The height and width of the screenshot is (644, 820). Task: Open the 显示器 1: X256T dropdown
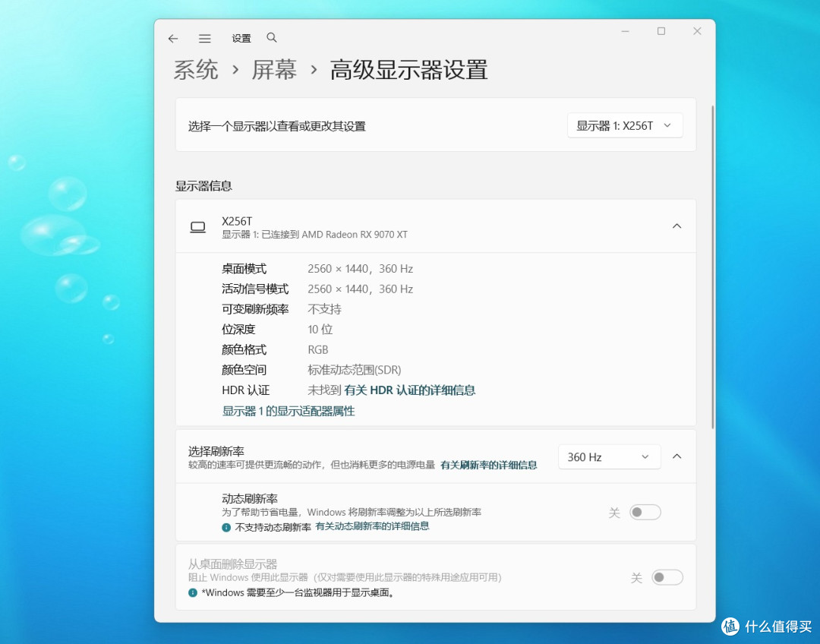click(x=625, y=125)
